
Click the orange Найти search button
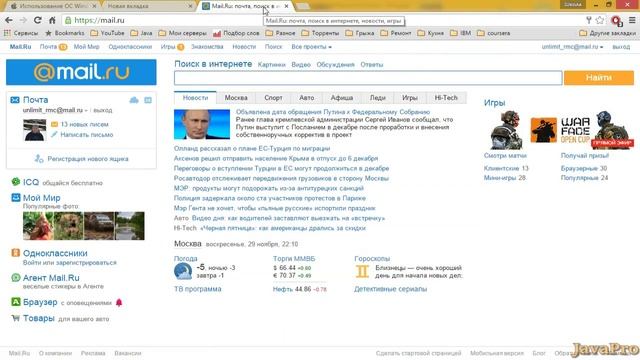pyautogui.click(x=599, y=78)
